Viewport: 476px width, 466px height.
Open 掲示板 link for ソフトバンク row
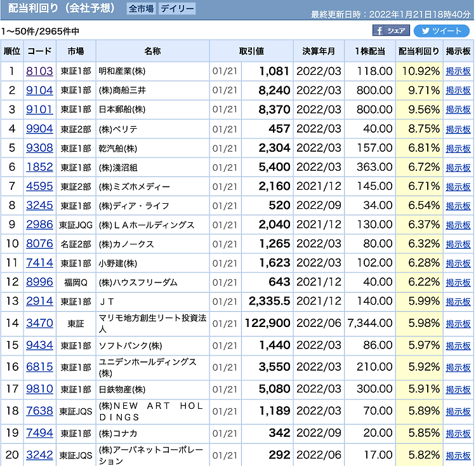(458, 345)
